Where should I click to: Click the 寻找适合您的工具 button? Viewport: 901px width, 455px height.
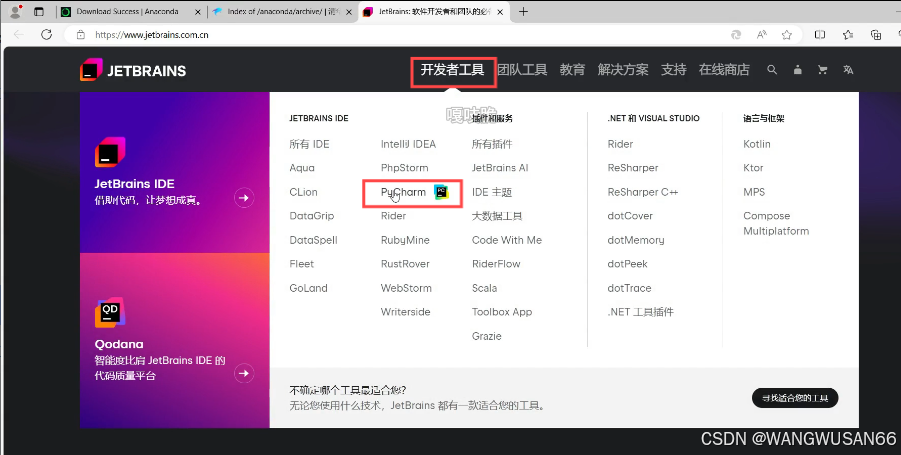[x=795, y=398]
